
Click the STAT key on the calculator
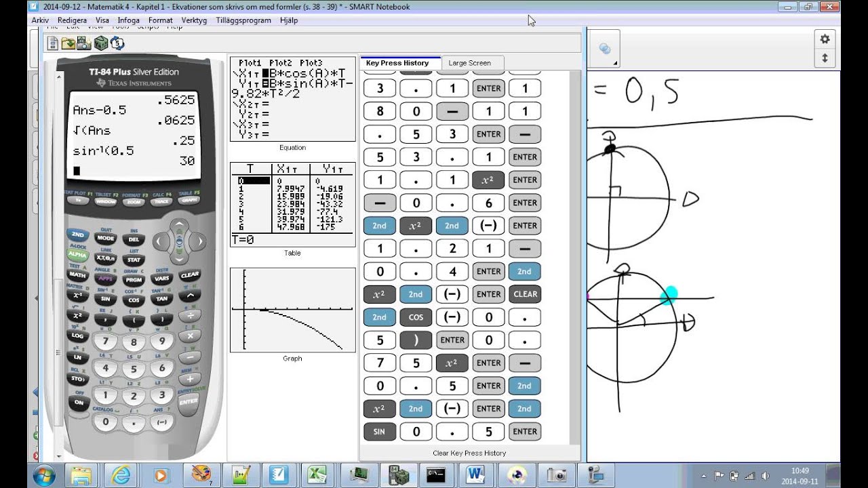[x=134, y=260]
